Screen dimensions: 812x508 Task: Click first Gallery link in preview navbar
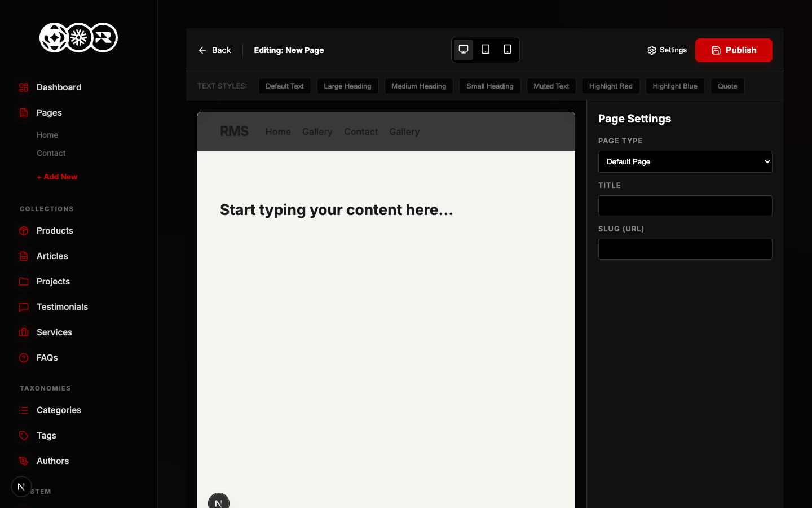click(x=317, y=132)
